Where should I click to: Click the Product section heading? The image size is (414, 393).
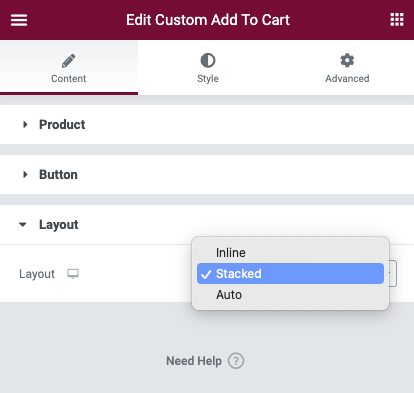point(62,125)
